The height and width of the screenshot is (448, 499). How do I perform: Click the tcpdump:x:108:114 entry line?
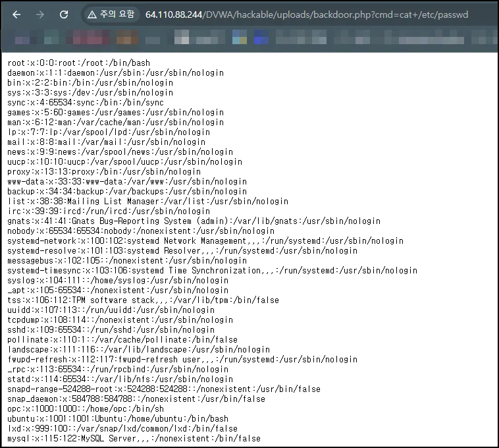tap(120, 320)
